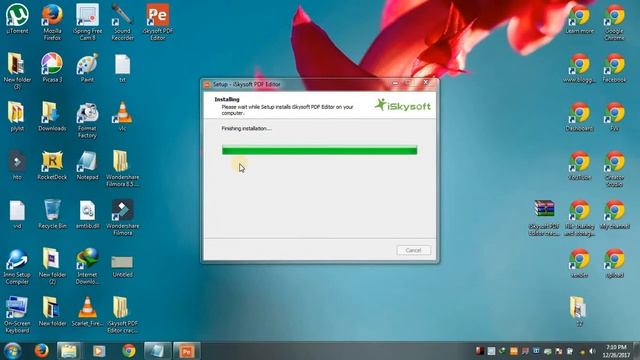Switch to Firefox in the taskbar
This screenshot has height=360, width=640.
coord(41,351)
